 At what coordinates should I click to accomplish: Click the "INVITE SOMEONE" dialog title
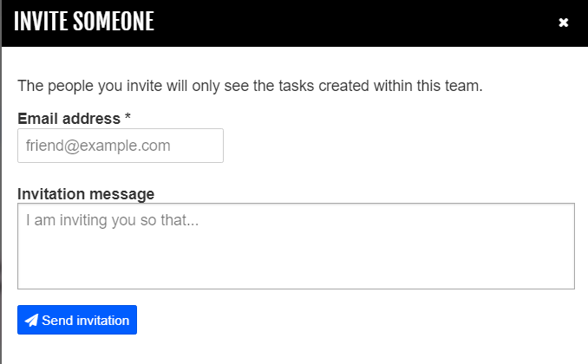point(84,23)
